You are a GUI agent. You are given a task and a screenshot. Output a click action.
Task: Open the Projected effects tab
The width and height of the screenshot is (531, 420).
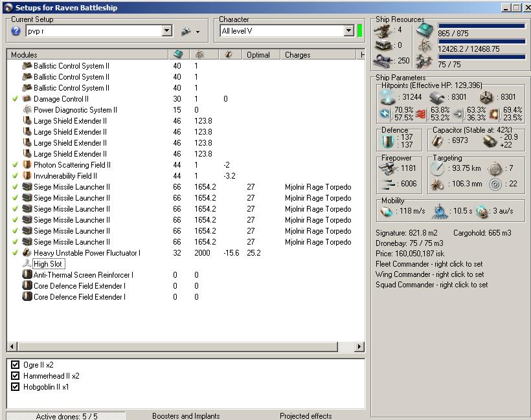point(306,415)
